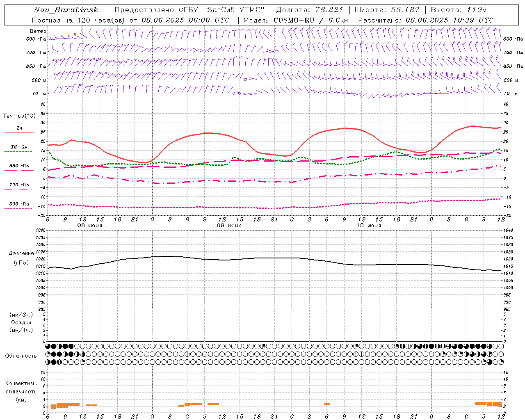The height and width of the screenshot is (420, 525).
Task: Click the Давление section label
Action: (x=21, y=253)
